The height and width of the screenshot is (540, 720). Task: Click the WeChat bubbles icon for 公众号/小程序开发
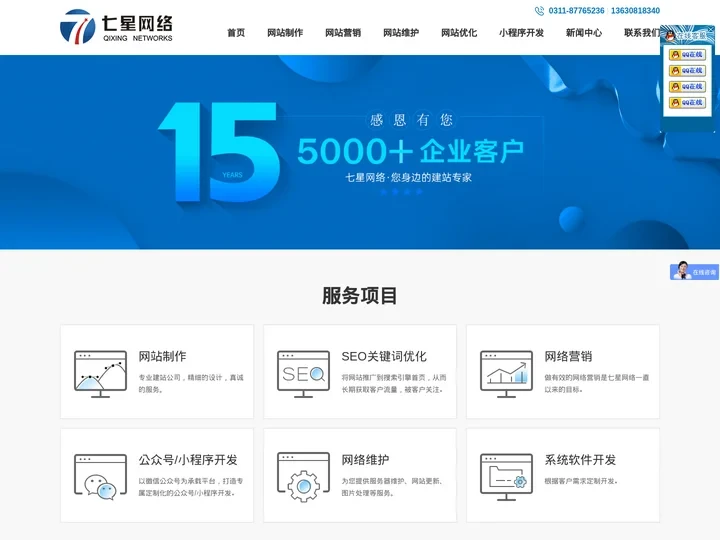(x=101, y=478)
